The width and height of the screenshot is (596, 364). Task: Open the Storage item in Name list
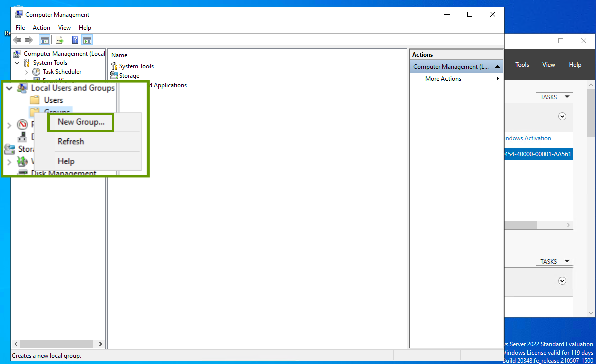click(129, 76)
